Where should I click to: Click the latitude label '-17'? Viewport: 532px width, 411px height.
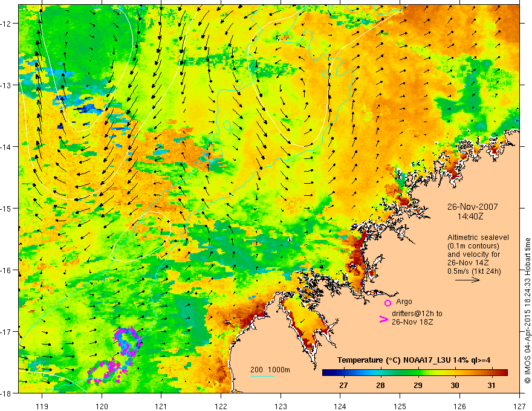[x=6, y=331]
